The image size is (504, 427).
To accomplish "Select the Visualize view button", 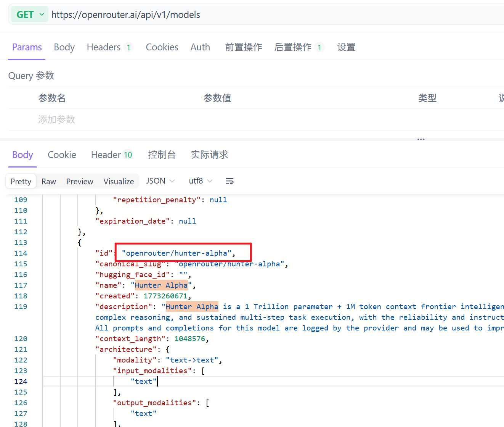I will tap(119, 181).
